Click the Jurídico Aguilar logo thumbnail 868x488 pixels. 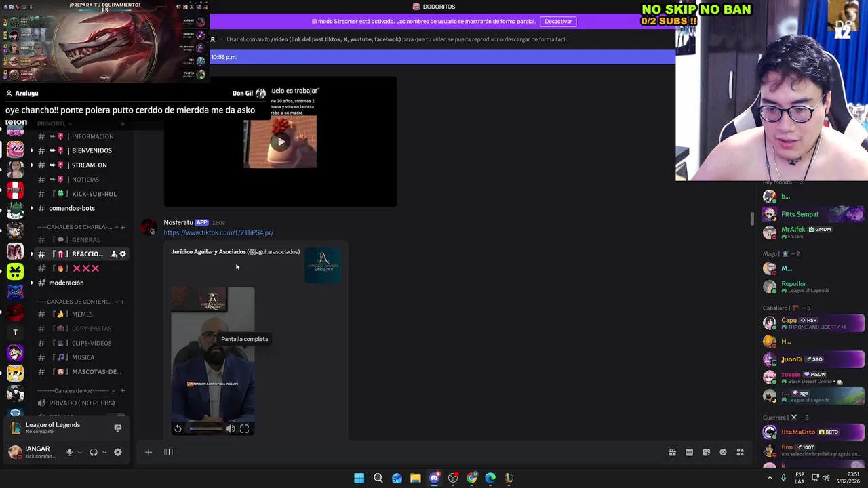tap(323, 265)
